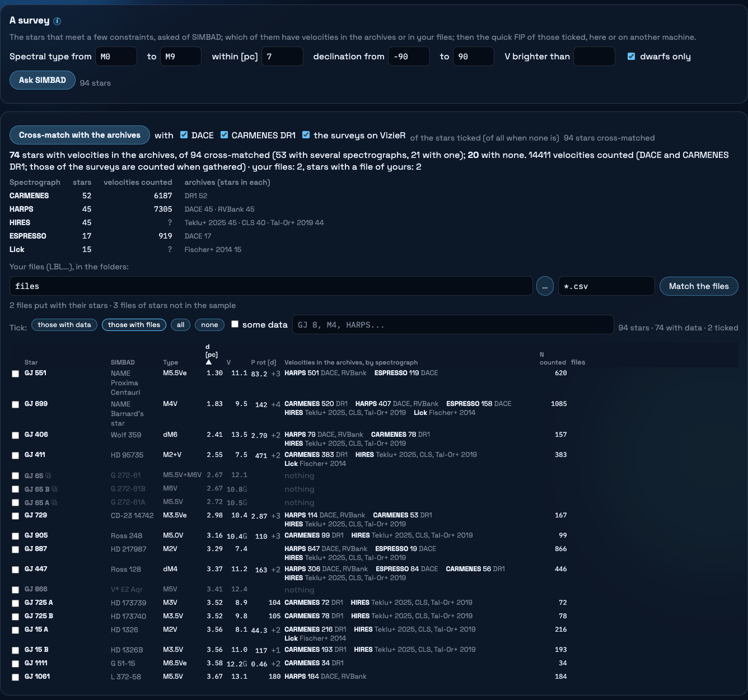Sort by the 'SIMBAD' column header
The width and height of the screenshot is (748, 700).
point(123,362)
